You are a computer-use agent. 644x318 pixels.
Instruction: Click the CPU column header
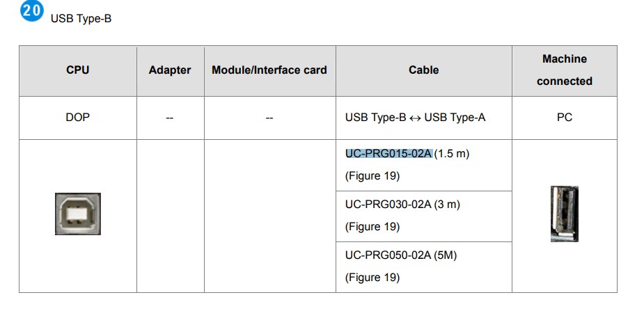pyautogui.click(x=78, y=70)
